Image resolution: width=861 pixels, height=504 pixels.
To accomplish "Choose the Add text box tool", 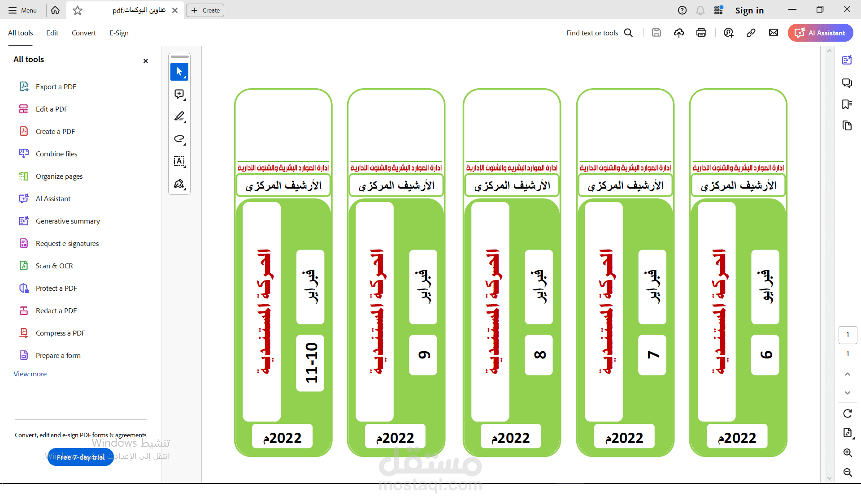I will coord(179,161).
